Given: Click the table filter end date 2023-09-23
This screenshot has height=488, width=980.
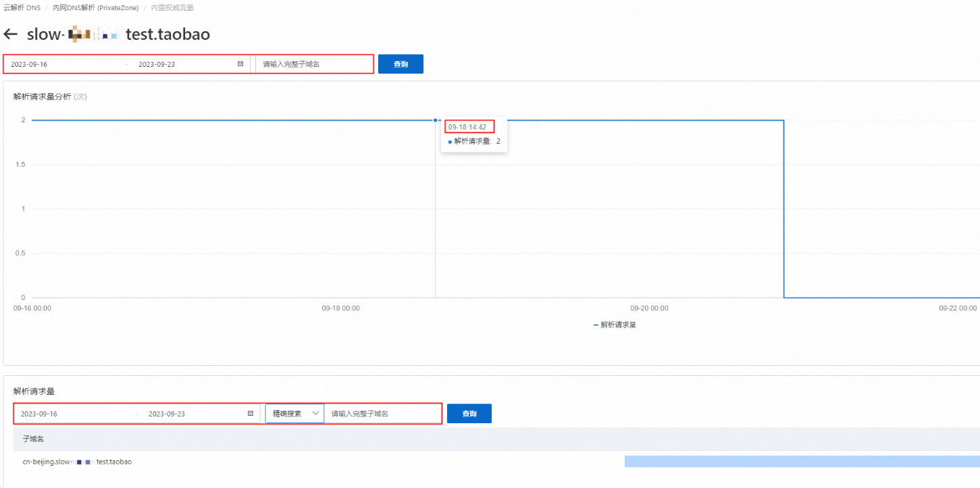Looking at the screenshot, I should pyautogui.click(x=167, y=414).
